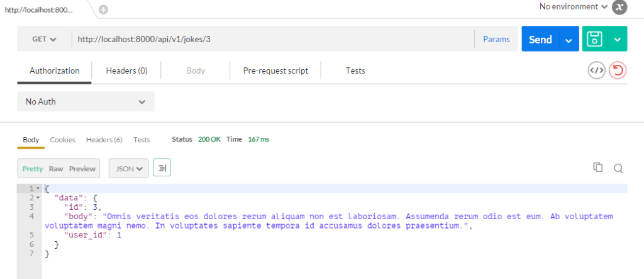Open the JSON format dropdown
The height and width of the screenshot is (279, 644).
tap(128, 168)
